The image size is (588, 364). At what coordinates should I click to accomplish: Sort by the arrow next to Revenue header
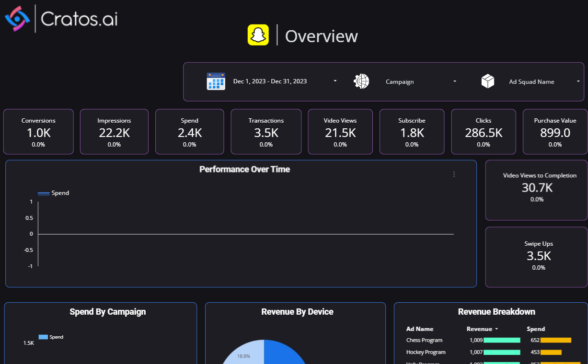point(496,329)
